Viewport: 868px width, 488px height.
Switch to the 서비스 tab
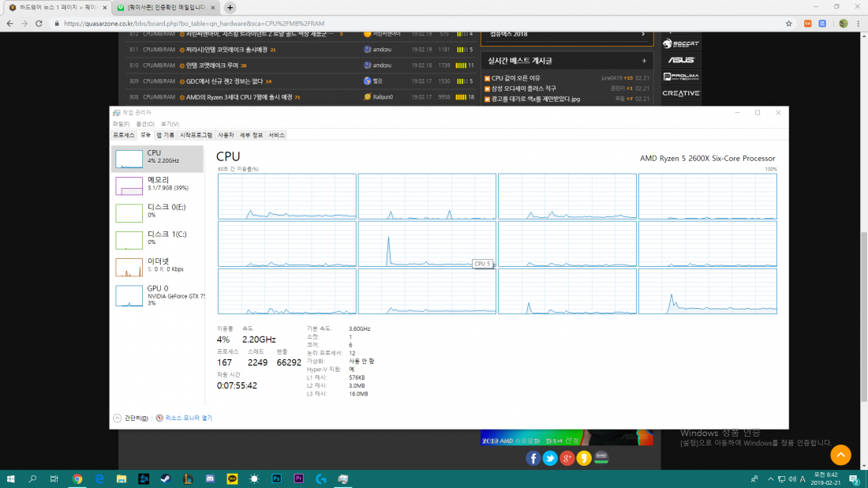[276, 135]
